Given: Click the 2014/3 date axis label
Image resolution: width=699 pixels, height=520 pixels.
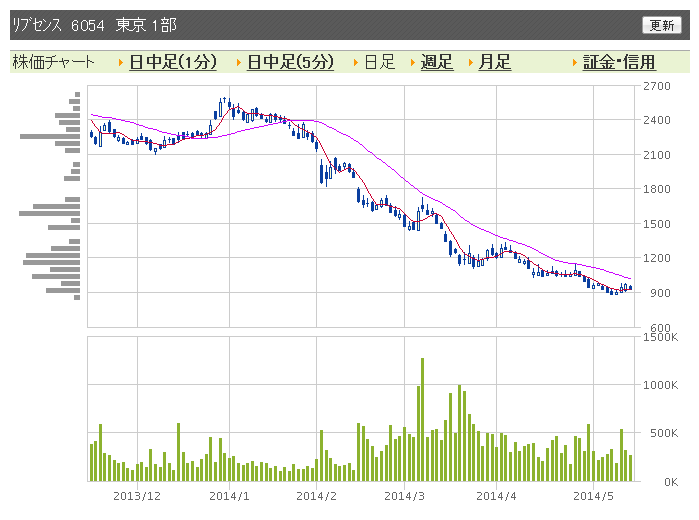Looking at the screenshot, I should coord(404,496).
